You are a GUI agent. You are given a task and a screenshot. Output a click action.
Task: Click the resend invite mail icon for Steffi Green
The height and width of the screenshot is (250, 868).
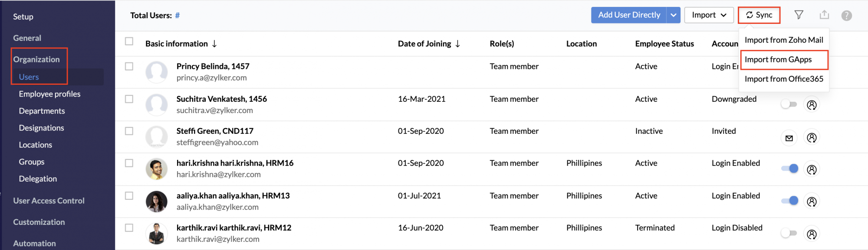coord(789,138)
